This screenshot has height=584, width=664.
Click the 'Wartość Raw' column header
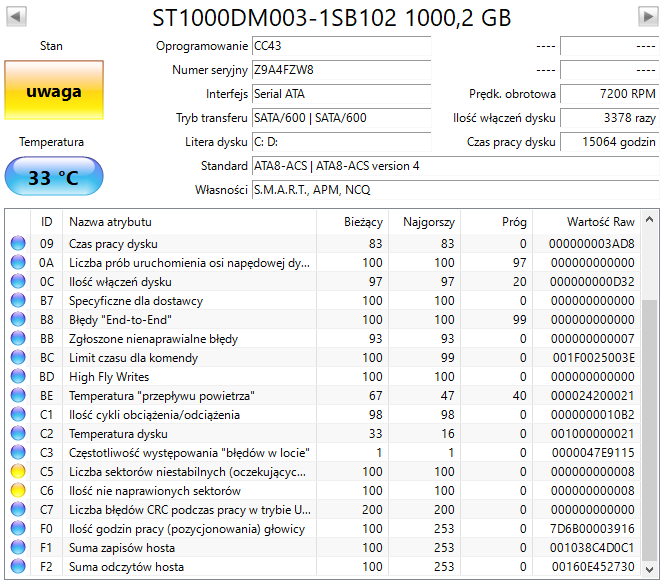coord(588,222)
